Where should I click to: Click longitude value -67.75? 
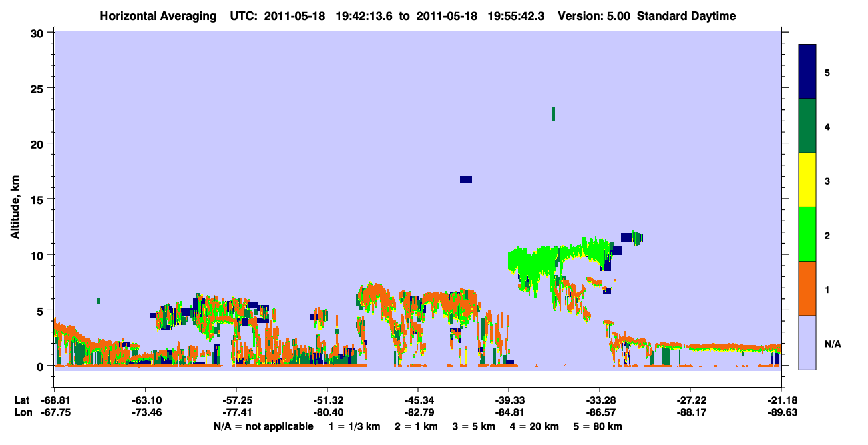click(55, 412)
